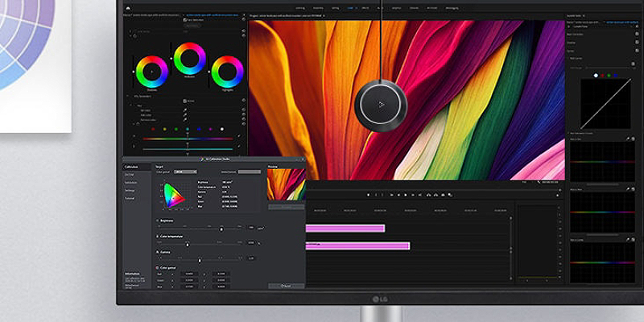The image size is (644, 322).
Task: Click the white channel dot above the RGB curve
Action: [596, 75]
